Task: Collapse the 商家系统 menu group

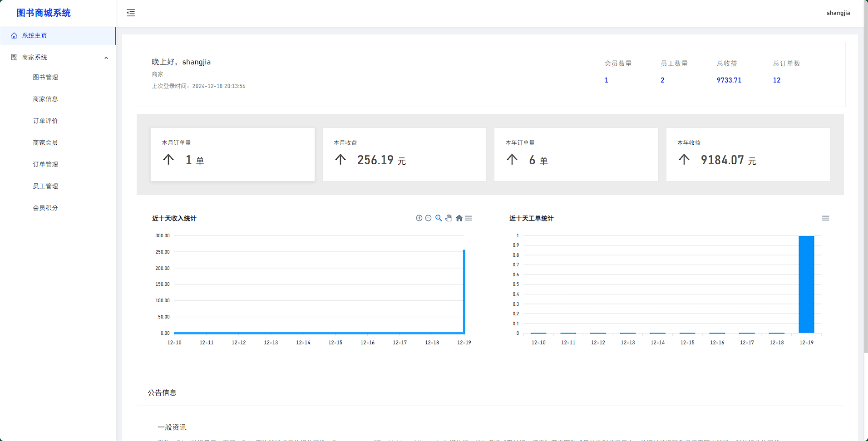Action: click(106, 57)
